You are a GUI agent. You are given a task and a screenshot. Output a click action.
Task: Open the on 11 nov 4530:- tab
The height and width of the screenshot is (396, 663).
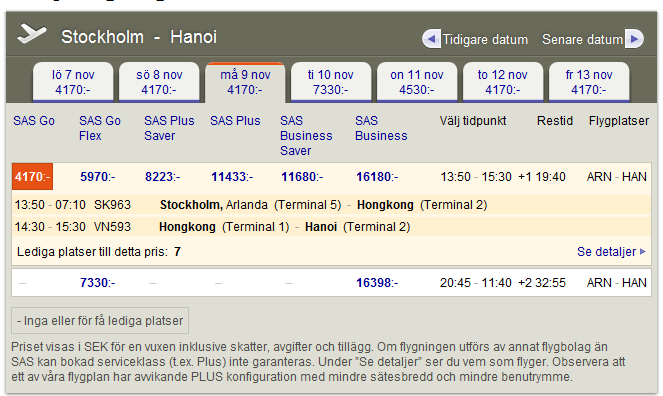[416, 82]
